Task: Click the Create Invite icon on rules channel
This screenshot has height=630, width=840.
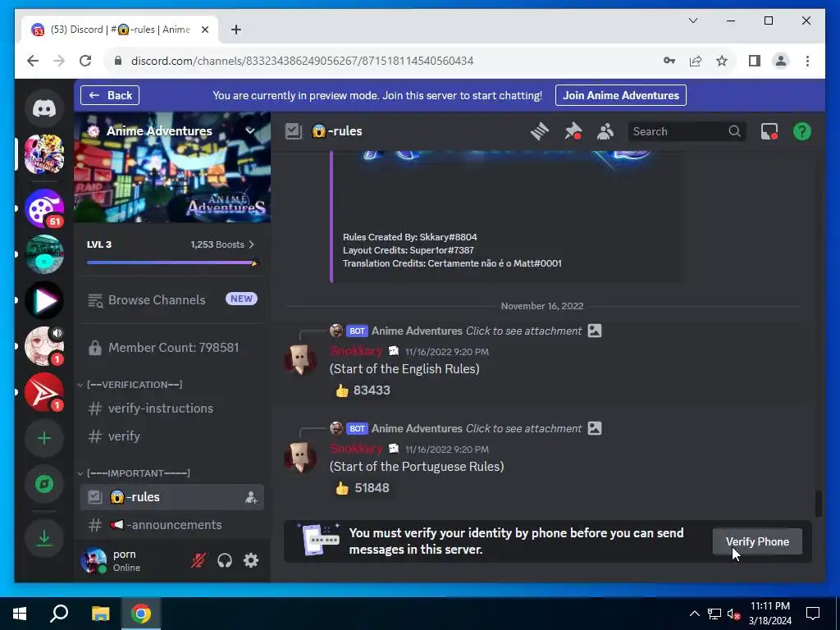Action: click(x=251, y=497)
